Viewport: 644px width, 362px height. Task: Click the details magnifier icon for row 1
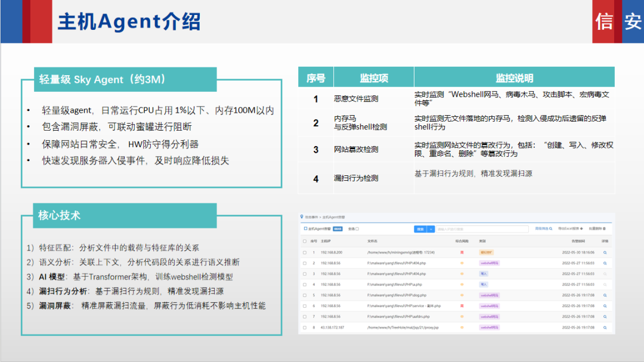click(x=605, y=252)
